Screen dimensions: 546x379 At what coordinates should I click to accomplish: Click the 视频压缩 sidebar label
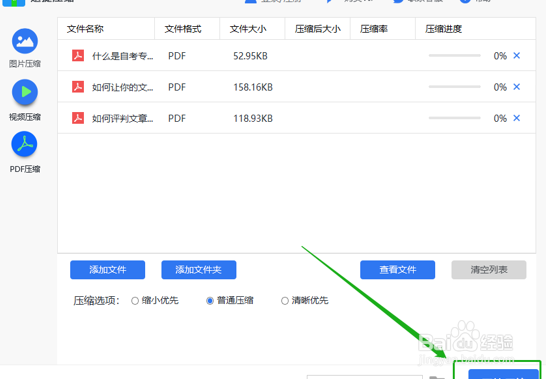[25, 117]
